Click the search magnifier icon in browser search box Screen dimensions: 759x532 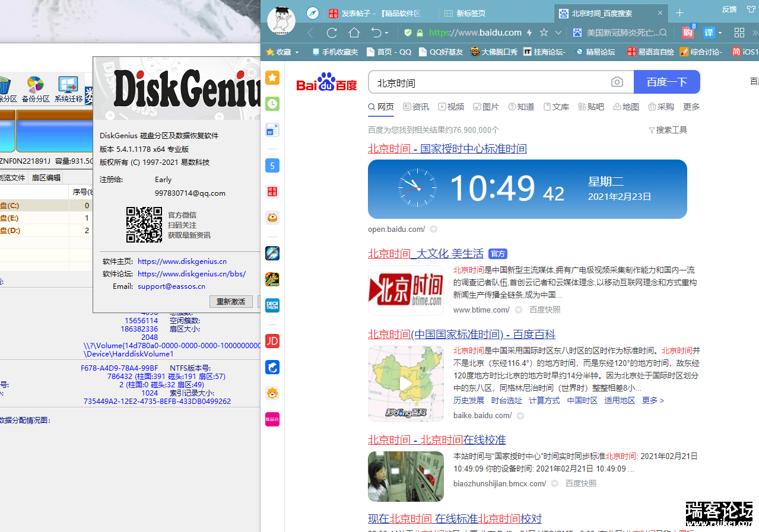click(663, 33)
